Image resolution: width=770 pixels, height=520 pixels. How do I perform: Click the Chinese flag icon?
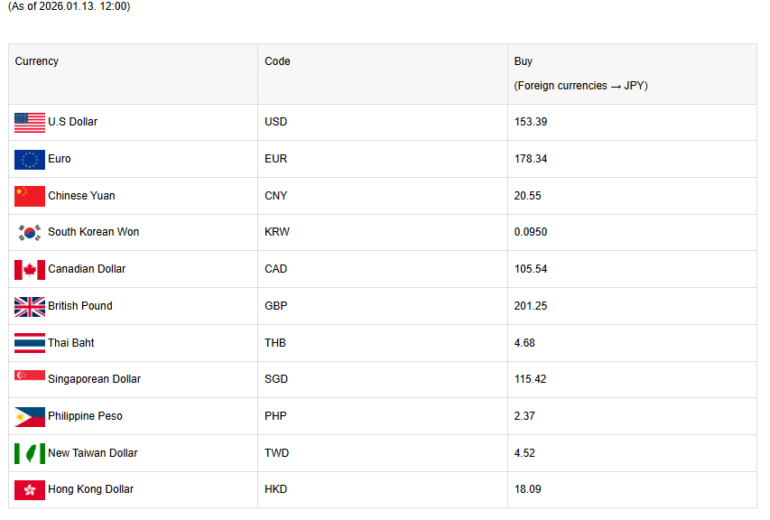(30, 196)
